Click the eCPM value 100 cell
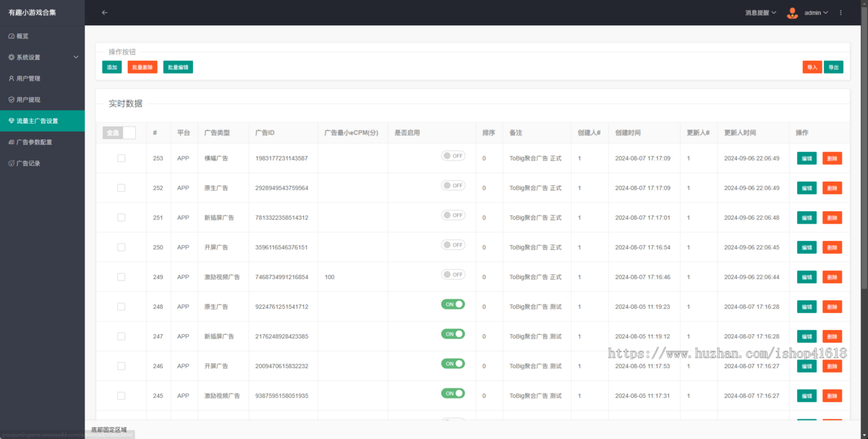 click(330, 277)
